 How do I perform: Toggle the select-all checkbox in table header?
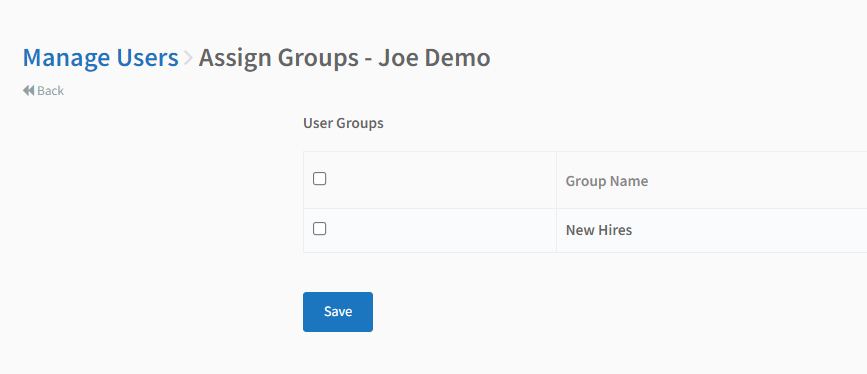pos(320,179)
